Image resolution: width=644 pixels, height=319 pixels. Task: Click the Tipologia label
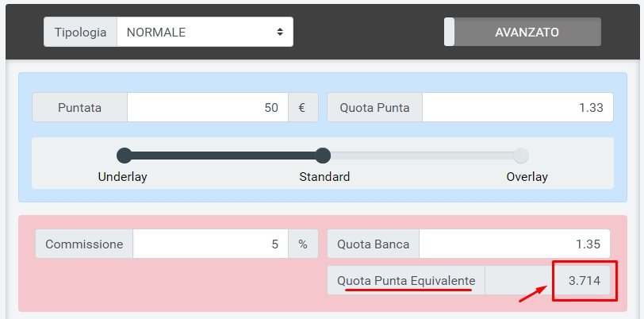click(x=80, y=33)
